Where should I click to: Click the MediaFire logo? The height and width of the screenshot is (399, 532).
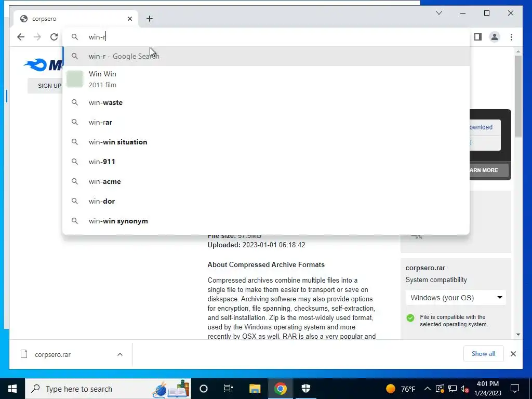click(43, 65)
